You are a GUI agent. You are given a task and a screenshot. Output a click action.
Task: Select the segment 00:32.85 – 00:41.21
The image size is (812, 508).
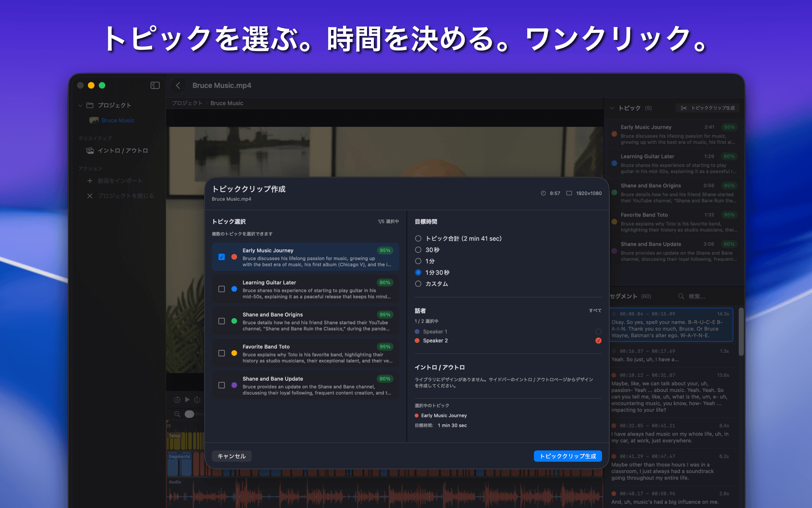coord(671,433)
